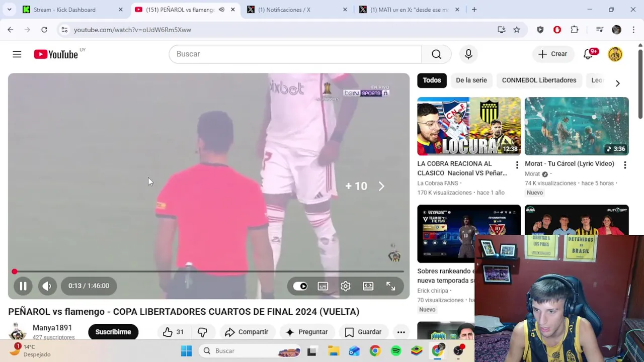Share the video via Compartir
644x362 pixels.
(x=247, y=332)
